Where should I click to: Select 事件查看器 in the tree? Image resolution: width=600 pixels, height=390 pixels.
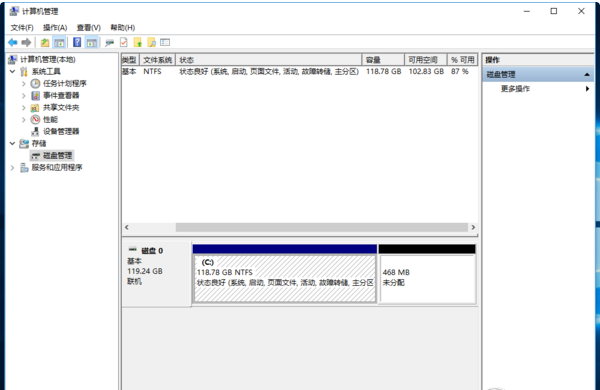pos(61,95)
